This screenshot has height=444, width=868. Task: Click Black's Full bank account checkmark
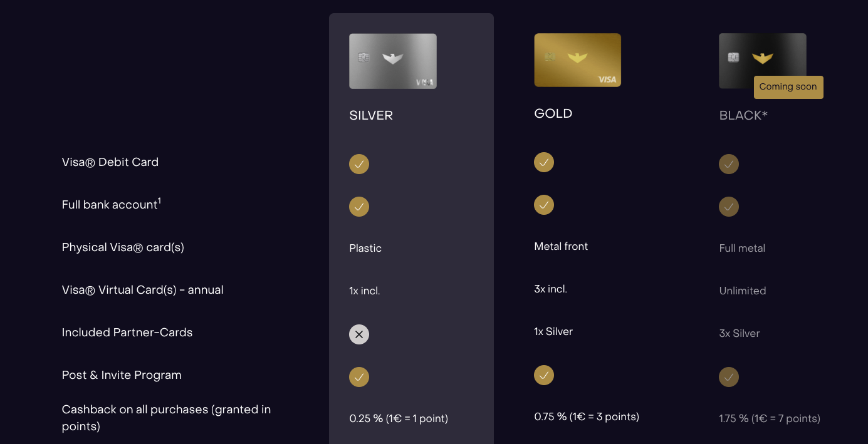click(x=729, y=207)
